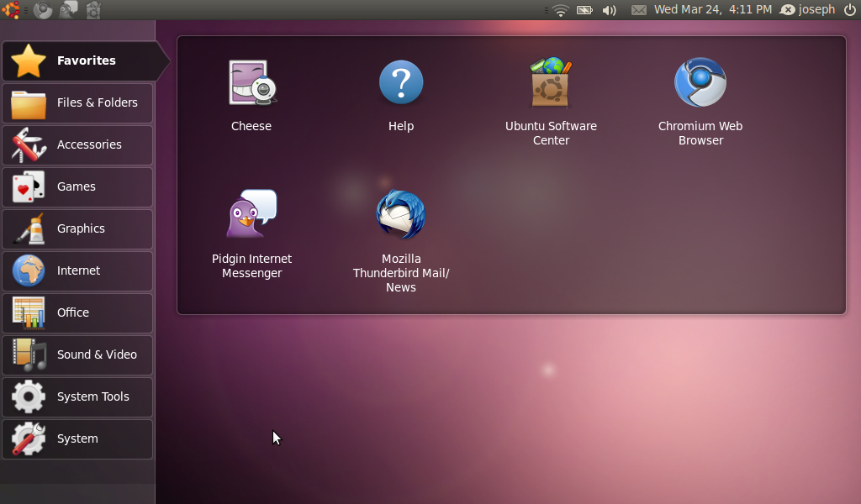
Task: Launch Chromium Web Browser from Favorites grid
Action: [700, 84]
